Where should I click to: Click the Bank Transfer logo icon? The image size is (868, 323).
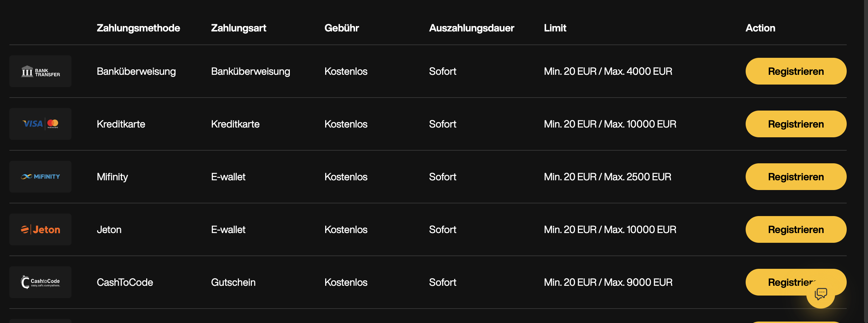point(40,72)
